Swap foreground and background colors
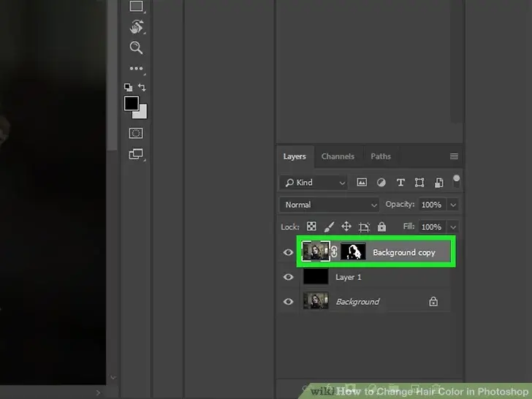 [x=142, y=88]
